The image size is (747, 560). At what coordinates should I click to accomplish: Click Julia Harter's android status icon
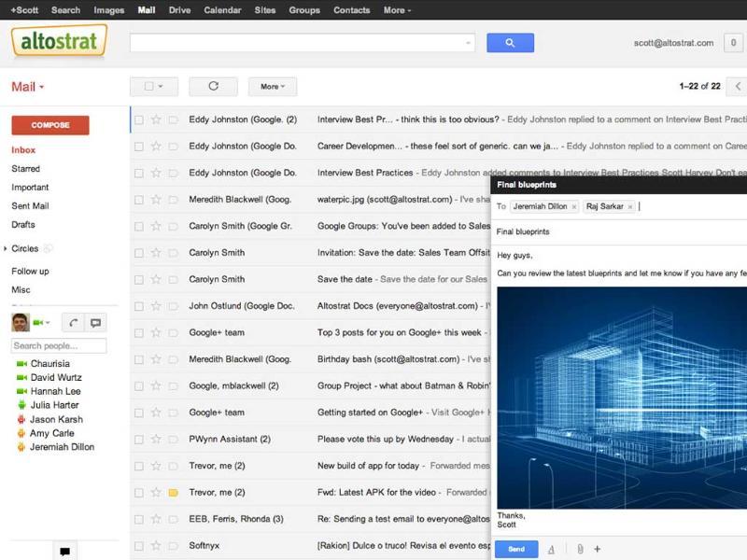21,405
